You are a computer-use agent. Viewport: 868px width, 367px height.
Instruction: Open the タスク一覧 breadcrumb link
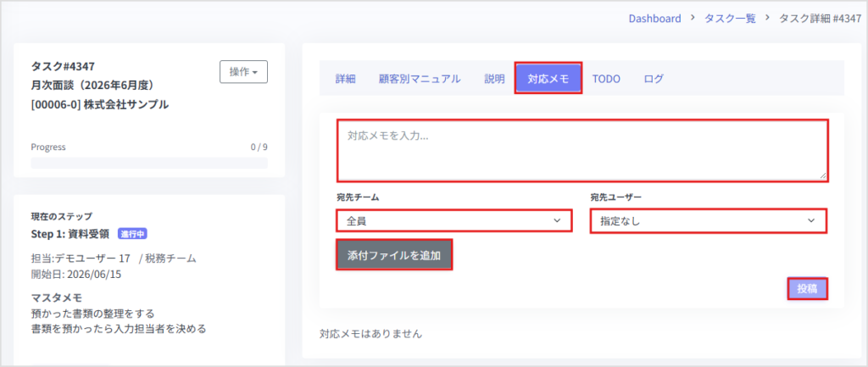click(730, 19)
